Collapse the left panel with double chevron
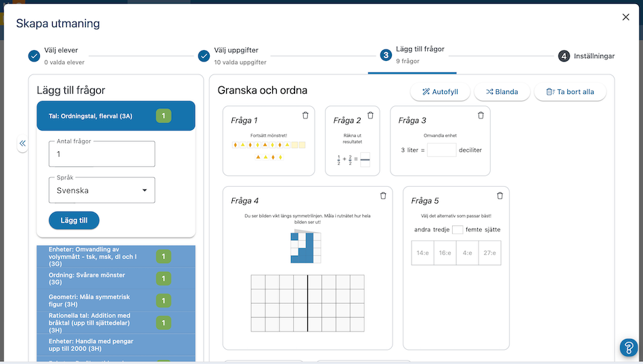This screenshot has height=364, width=643. (22, 143)
